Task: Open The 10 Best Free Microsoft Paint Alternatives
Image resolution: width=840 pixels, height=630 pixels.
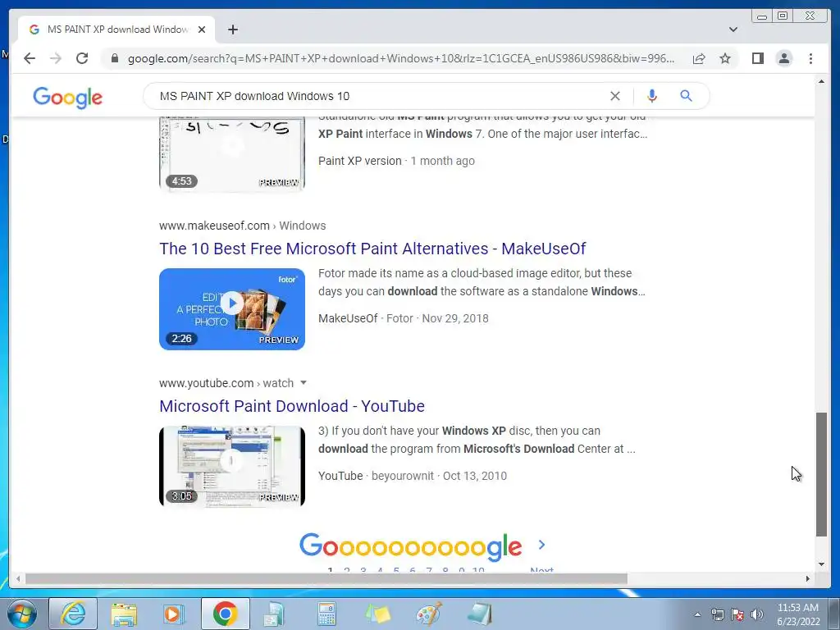Action: 372,249
